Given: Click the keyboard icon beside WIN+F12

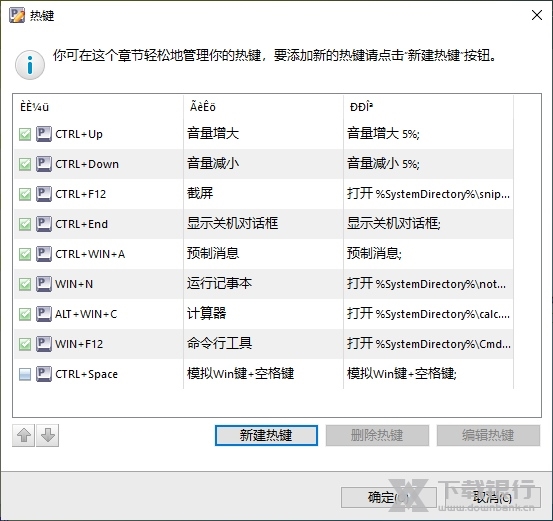Looking at the screenshot, I should click(x=44, y=344).
